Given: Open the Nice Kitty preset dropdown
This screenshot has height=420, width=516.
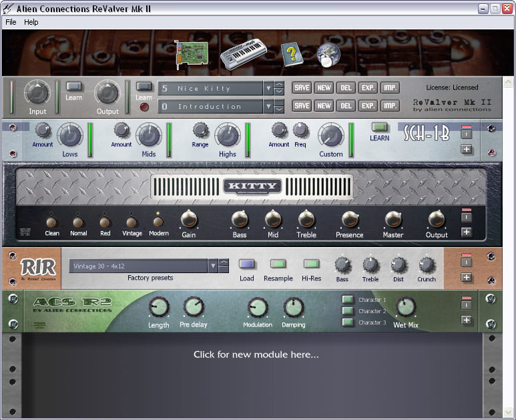Looking at the screenshot, I should coord(268,88).
